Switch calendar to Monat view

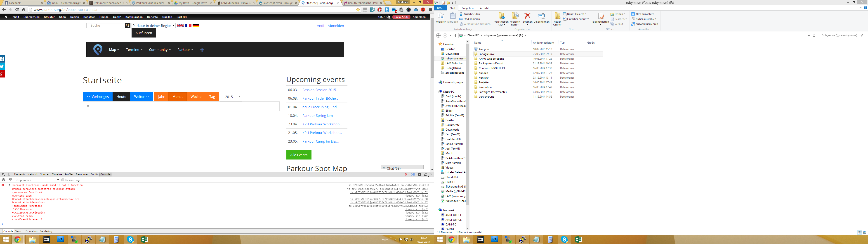click(x=178, y=97)
